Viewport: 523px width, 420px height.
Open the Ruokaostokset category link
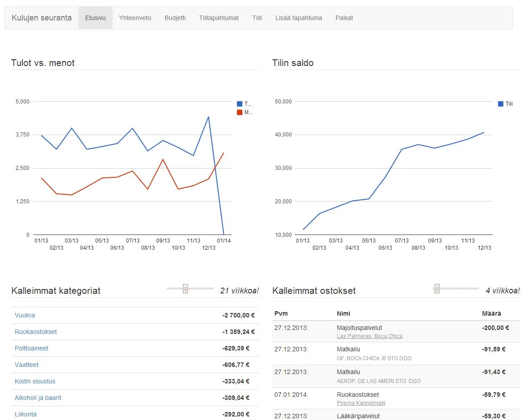(x=36, y=332)
